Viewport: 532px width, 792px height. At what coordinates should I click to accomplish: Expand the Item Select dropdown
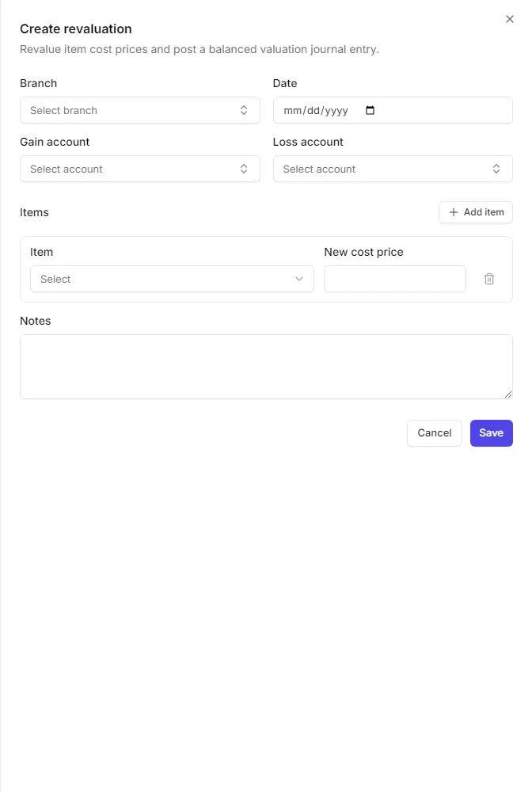172,279
